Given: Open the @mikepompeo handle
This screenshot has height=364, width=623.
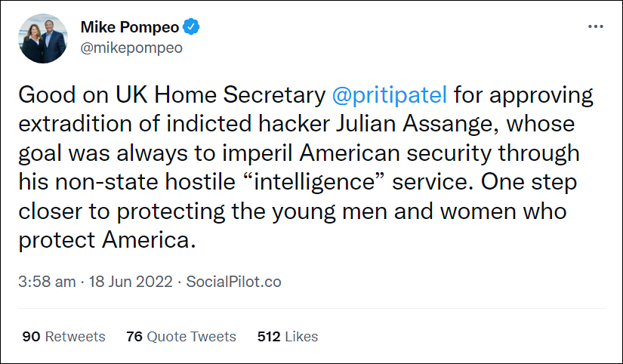Looking at the screenshot, I should click(131, 48).
